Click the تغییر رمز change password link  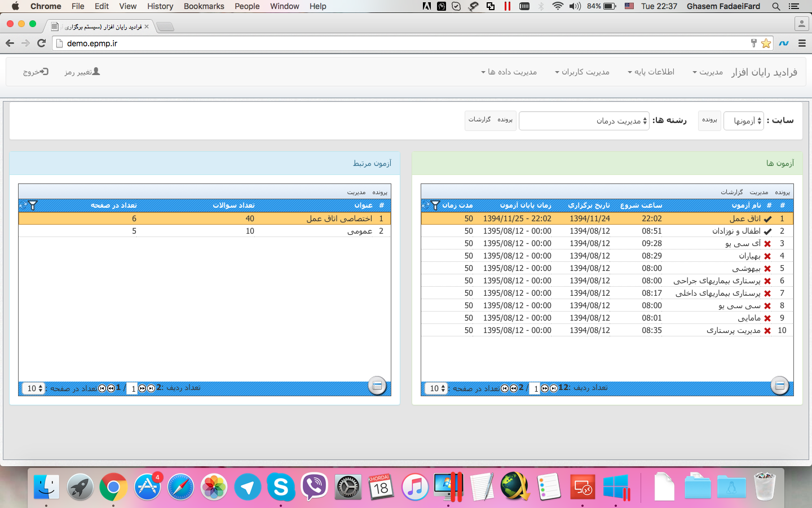tap(82, 72)
